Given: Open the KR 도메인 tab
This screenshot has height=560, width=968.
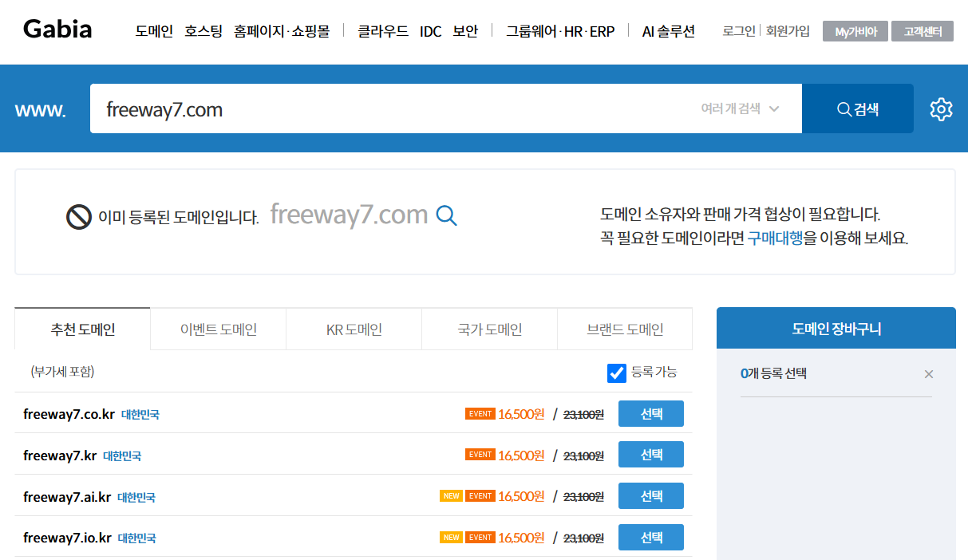Looking at the screenshot, I should (353, 329).
